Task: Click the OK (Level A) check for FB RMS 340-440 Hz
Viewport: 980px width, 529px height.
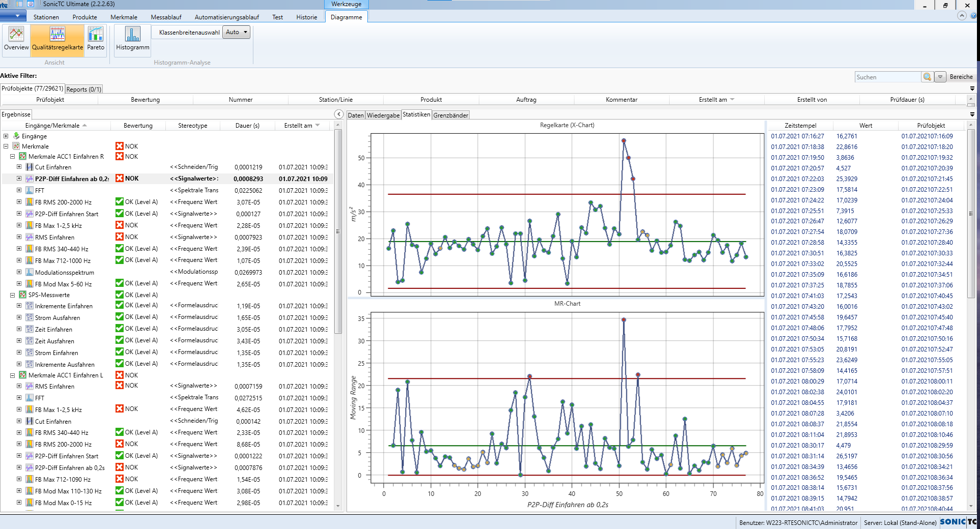Action: [119, 249]
